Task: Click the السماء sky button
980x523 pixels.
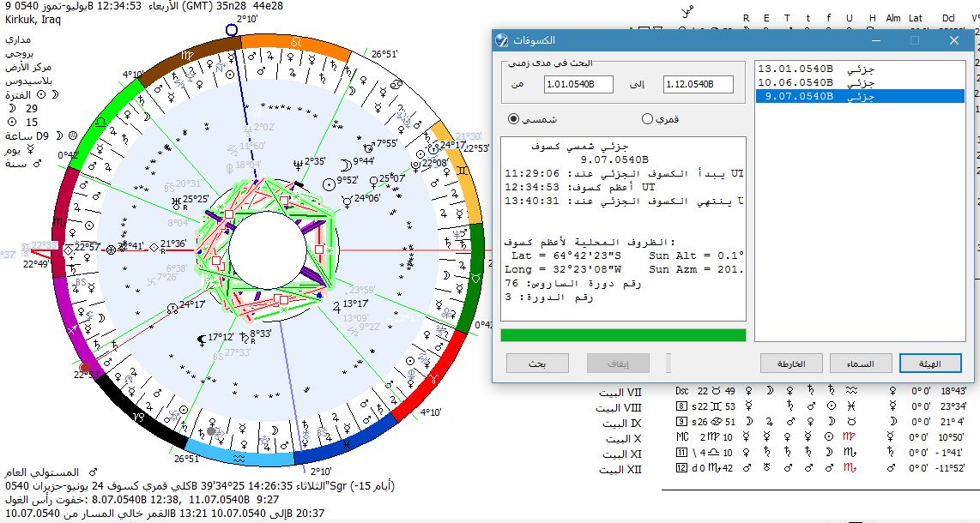Action: pos(861,364)
